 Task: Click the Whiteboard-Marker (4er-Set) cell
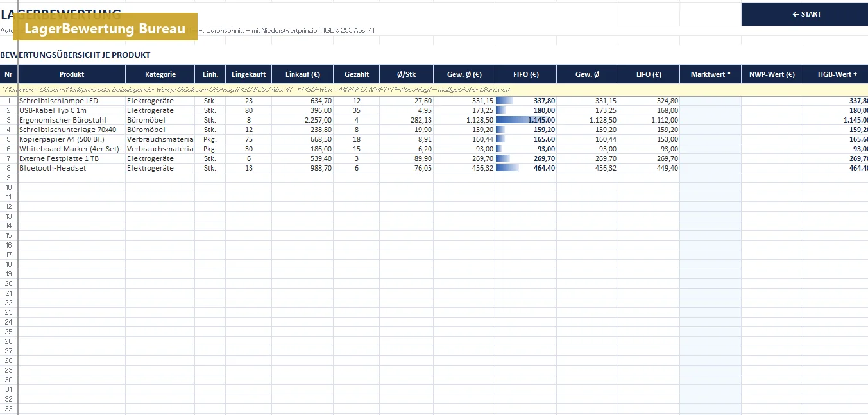coord(72,149)
